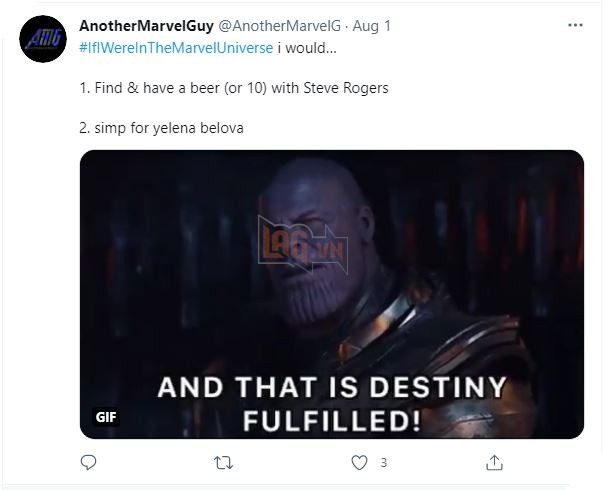Retweet this AnotherMarvelGuy post

[224, 463]
